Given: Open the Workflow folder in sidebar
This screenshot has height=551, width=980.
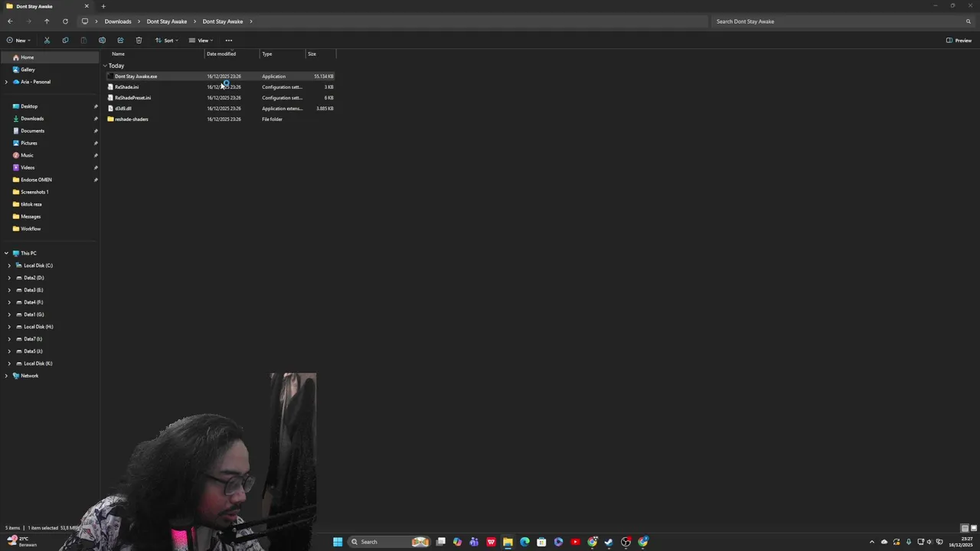Looking at the screenshot, I should point(31,229).
